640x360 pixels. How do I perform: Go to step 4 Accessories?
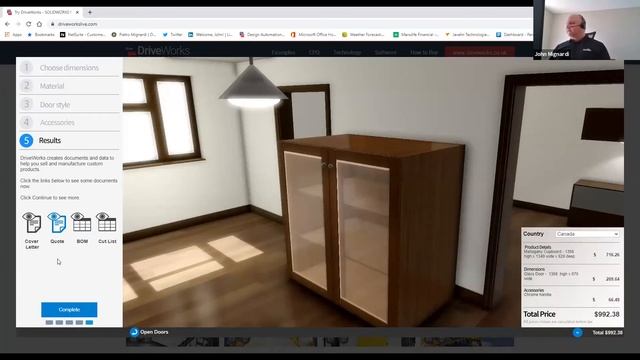[x=69, y=122]
